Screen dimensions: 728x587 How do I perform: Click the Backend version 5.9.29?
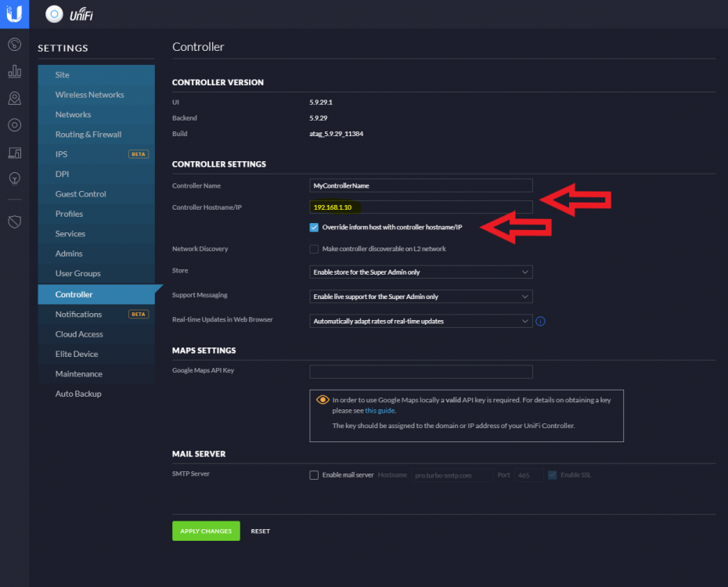pos(319,118)
